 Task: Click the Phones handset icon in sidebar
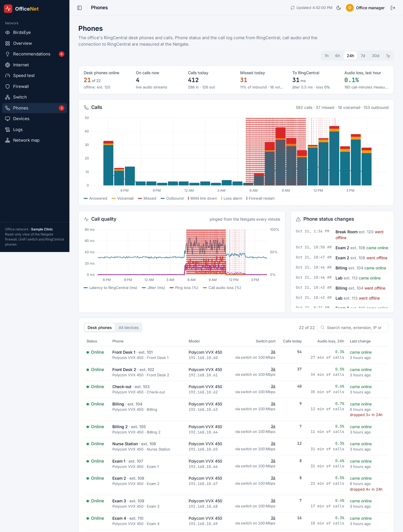(8, 108)
